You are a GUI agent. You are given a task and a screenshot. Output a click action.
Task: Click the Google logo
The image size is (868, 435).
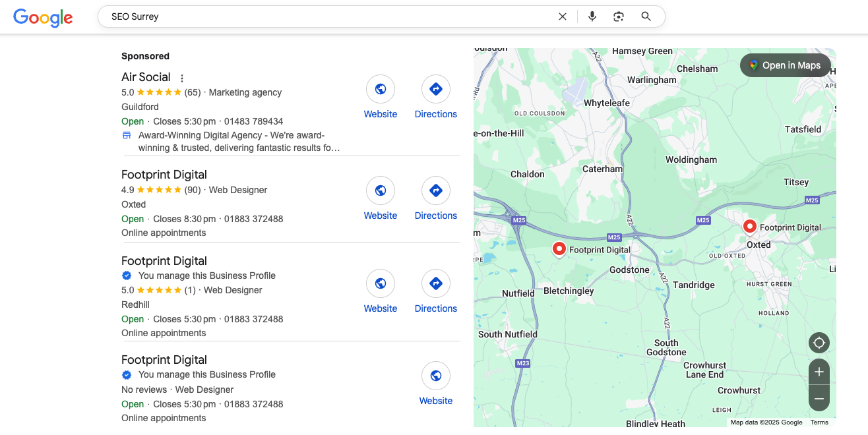(x=43, y=18)
